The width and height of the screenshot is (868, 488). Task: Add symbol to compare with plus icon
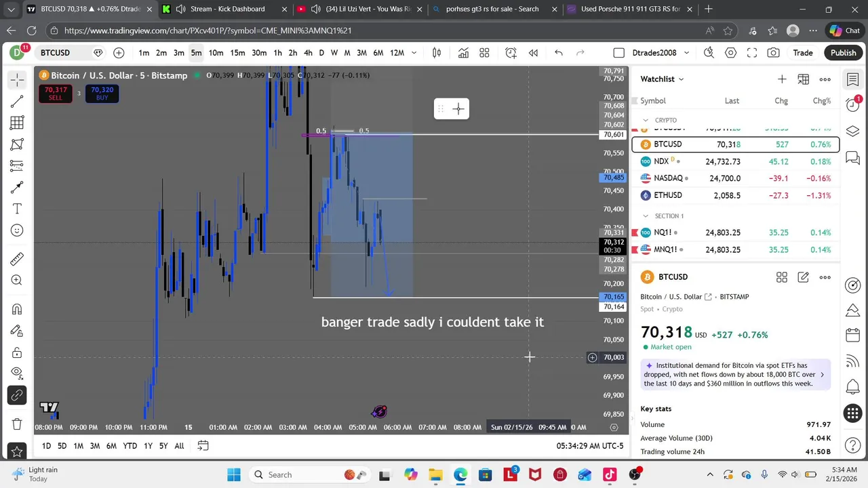click(x=119, y=53)
